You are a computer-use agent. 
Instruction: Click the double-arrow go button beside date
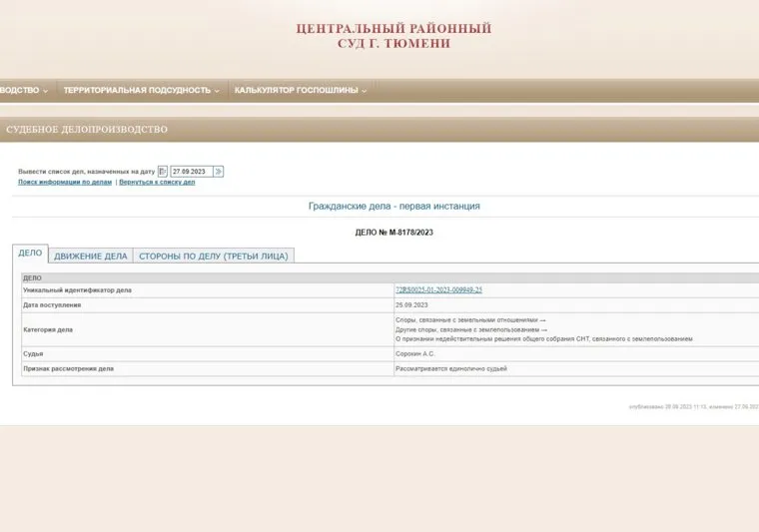(x=219, y=172)
